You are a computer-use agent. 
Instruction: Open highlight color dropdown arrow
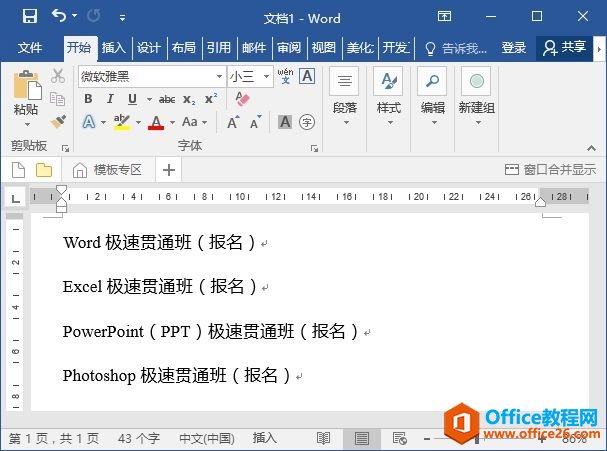pyautogui.click(x=138, y=123)
